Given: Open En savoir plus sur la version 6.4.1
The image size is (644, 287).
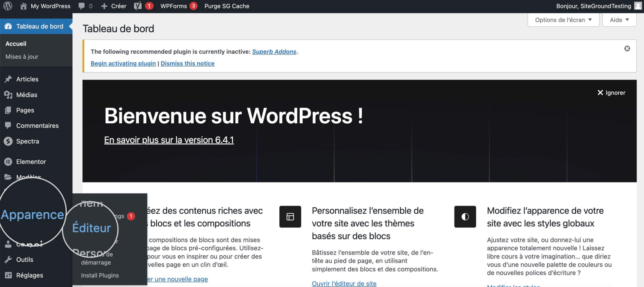Looking at the screenshot, I should [169, 140].
